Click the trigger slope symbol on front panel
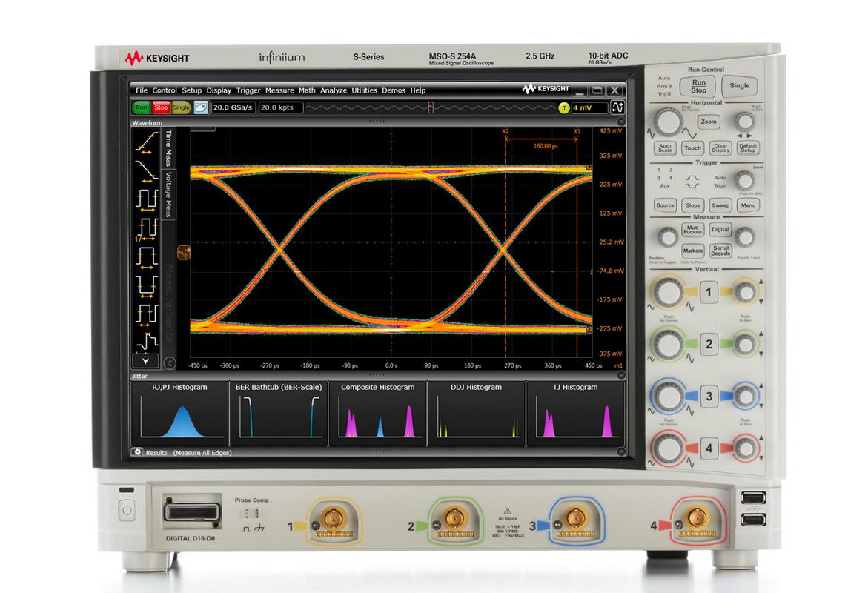Image resolution: width=868 pixels, height=593 pixels. click(x=692, y=182)
